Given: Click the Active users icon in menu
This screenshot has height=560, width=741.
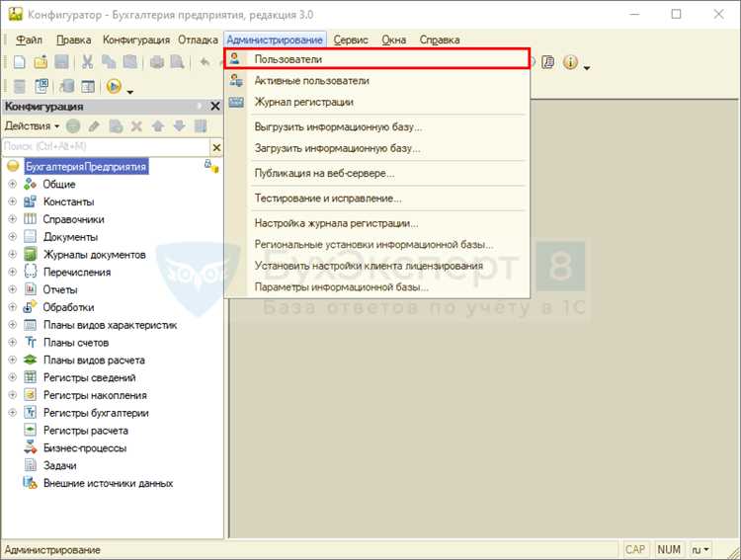Looking at the screenshot, I should point(236,81).
